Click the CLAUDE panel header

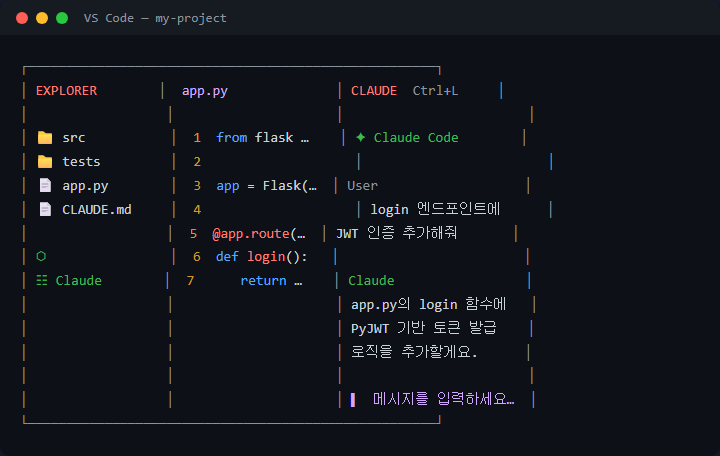[374, 90]
